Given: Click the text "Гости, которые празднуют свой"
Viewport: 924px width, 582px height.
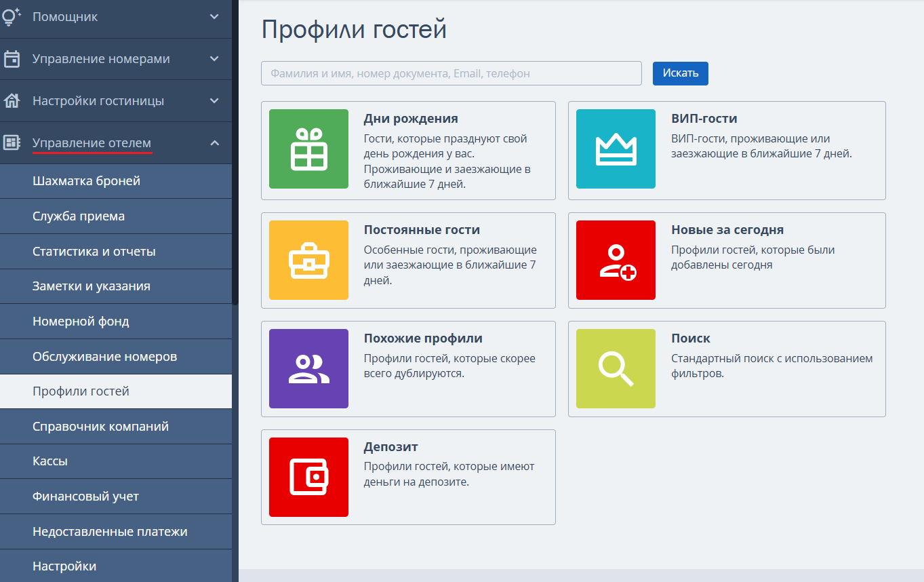Looking at the screenshot, I should 445,139.
